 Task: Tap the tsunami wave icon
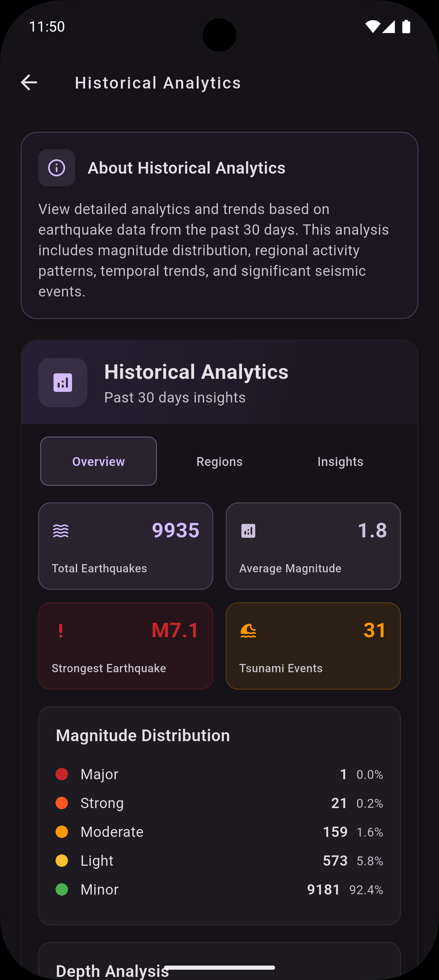coord(248,631)
